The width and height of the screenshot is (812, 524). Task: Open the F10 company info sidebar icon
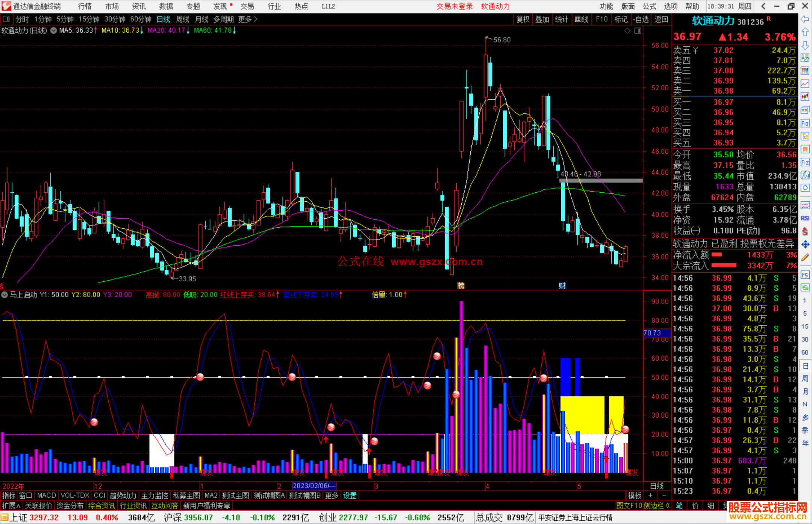[805, 124]
